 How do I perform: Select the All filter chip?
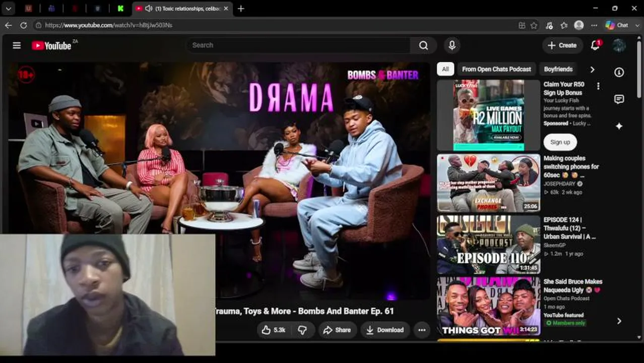[445, 69]
